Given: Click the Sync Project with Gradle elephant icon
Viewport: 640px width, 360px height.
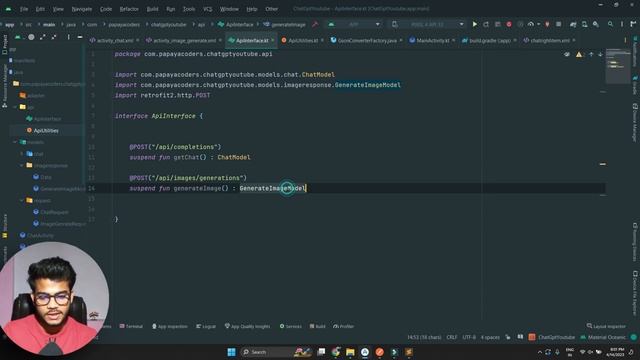Looking at the screenshot, I should [x=573, y=24].
